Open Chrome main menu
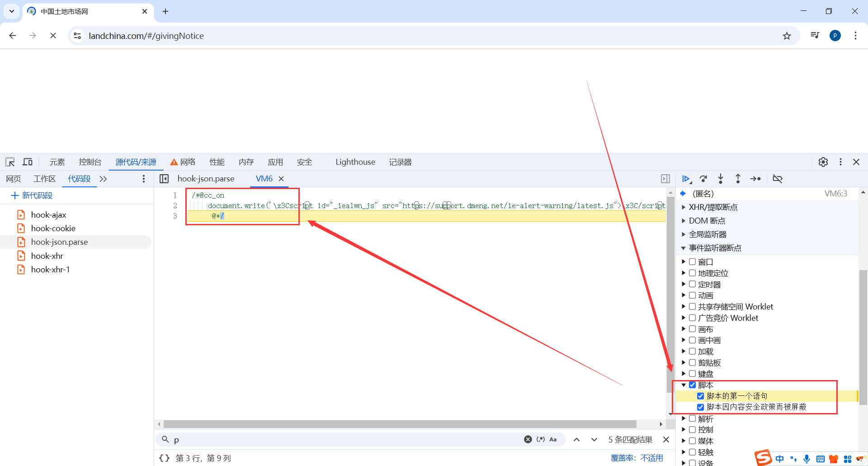The width and height of the screenshot is (868, 466). tap(855, 36)
